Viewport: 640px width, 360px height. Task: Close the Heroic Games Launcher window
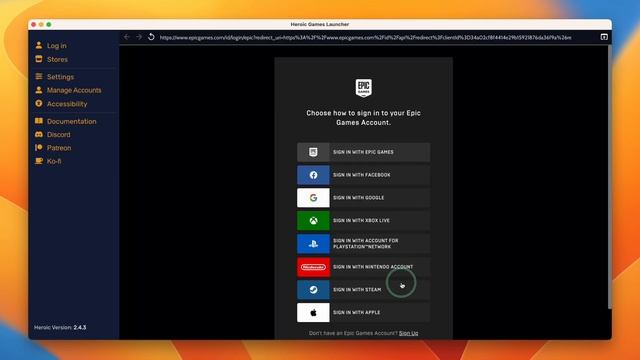coord(33,24)
